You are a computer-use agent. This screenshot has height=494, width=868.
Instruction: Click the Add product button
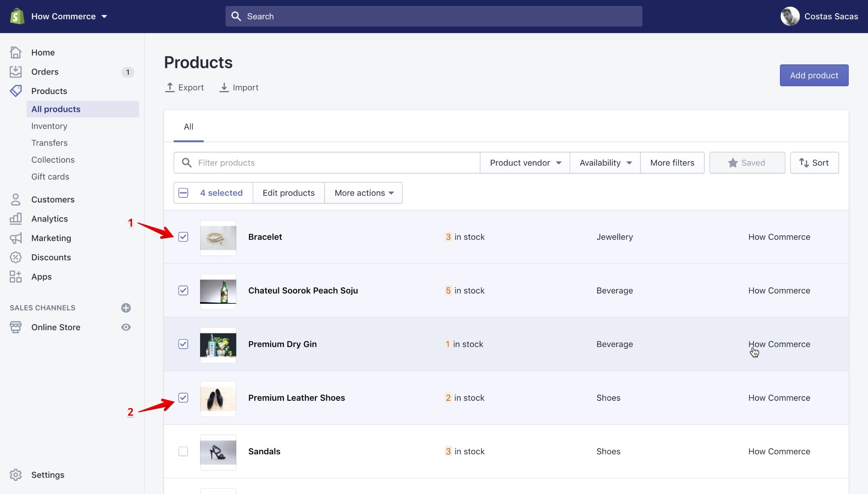click(814, 75)
